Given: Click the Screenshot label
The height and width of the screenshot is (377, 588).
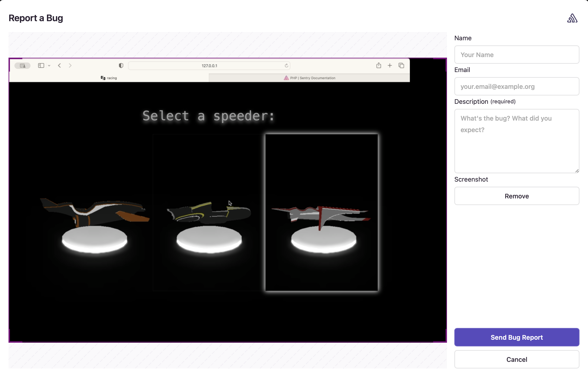Looking at the screenshot, I should pyautogui.click(x=471, y=179).
